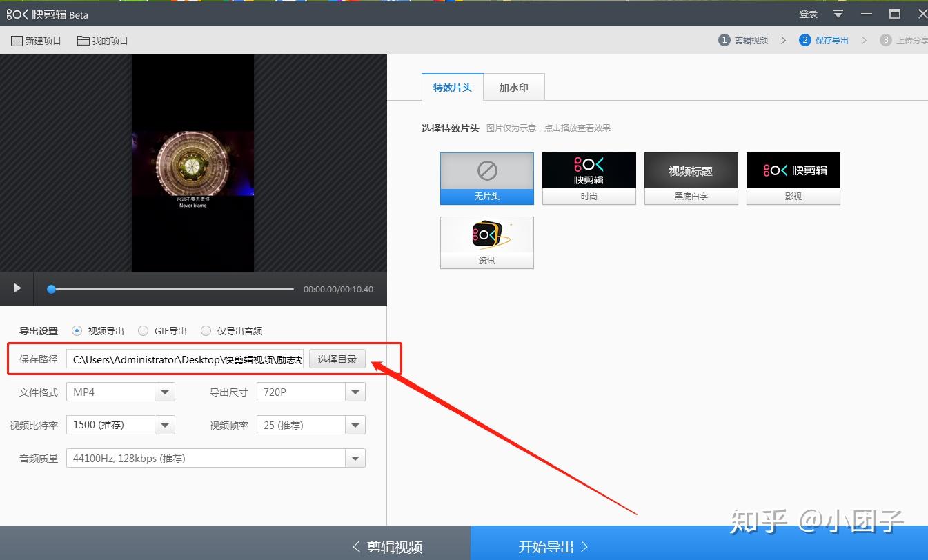928x560 pixels.
Task: Select the 无片头 no-intro option
Action: pos(486,178)
